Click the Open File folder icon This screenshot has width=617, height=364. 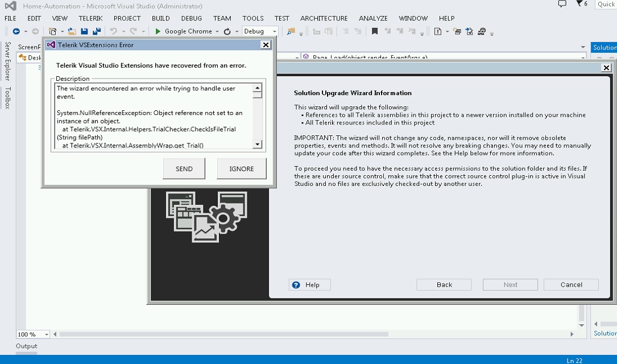coord(72,31)
